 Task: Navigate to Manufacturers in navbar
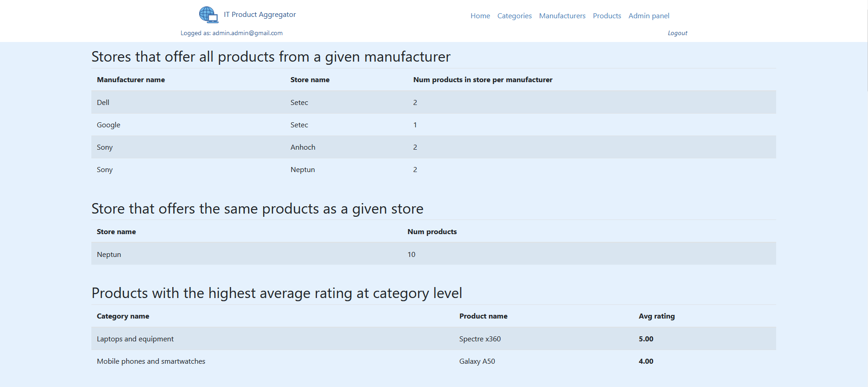562,16
